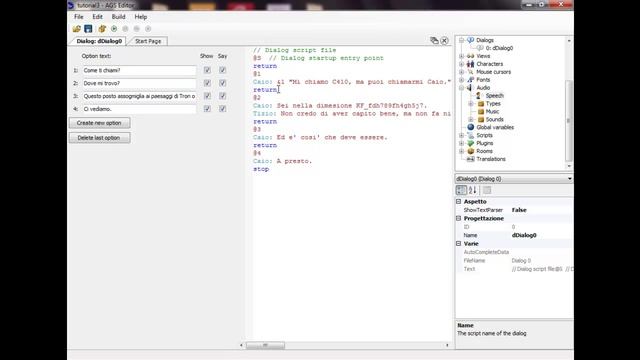Select the Global variables globe icon

coord(471,127)
